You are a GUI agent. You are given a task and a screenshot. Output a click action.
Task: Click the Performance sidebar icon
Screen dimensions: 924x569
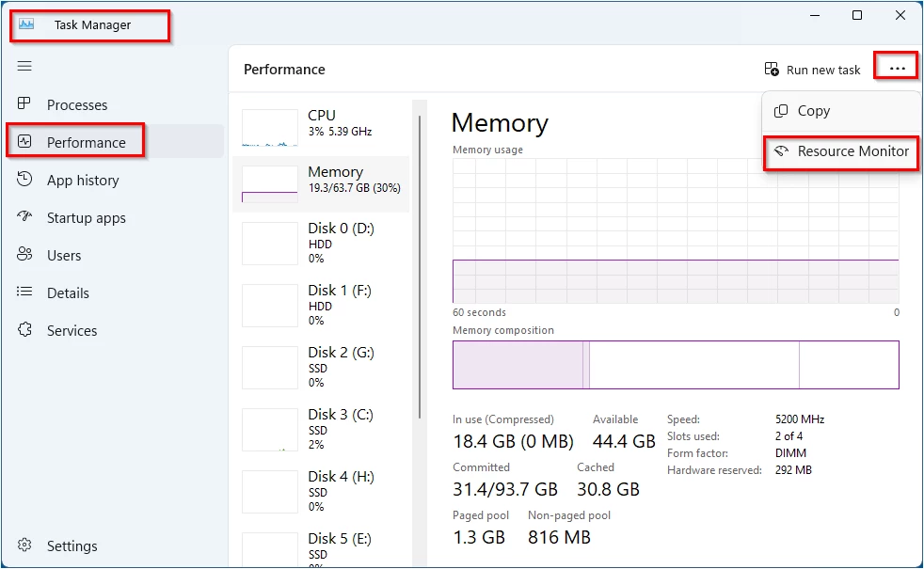tap(24, 141)
